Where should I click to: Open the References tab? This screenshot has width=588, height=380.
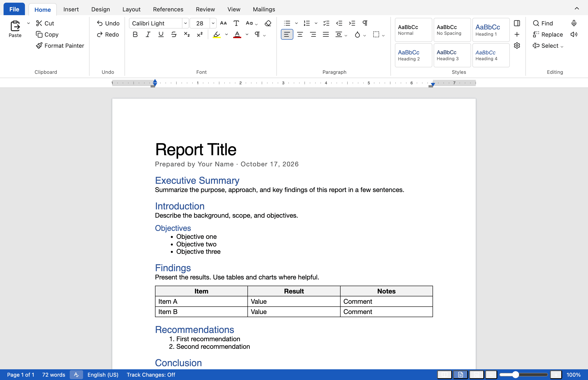pos(168,9)
